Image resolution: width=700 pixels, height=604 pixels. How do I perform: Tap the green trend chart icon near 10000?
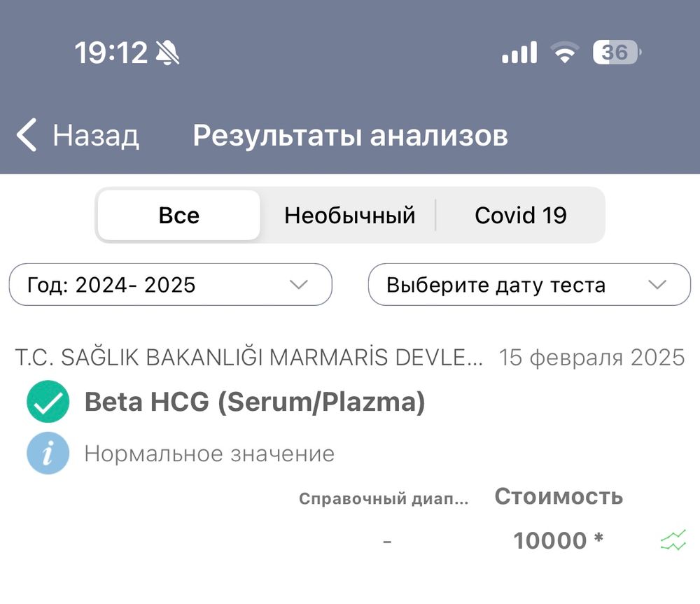point(673,540)
